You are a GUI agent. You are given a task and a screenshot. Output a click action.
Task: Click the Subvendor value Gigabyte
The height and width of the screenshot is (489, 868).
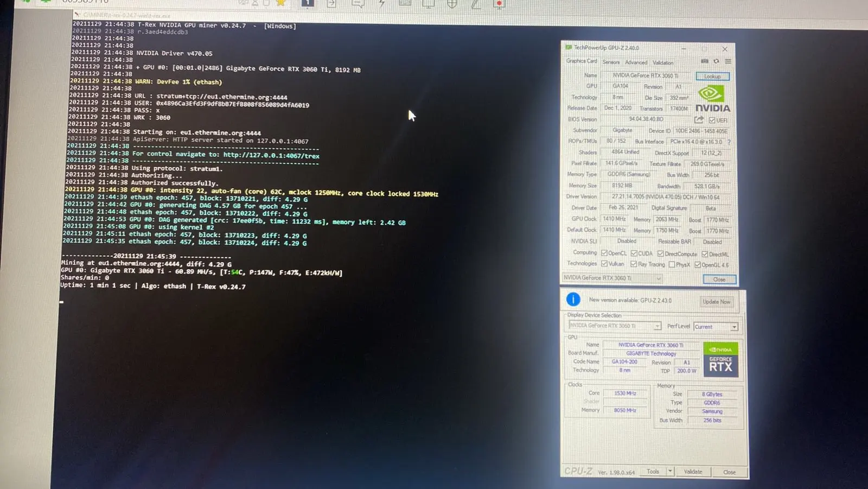[622, 130]
